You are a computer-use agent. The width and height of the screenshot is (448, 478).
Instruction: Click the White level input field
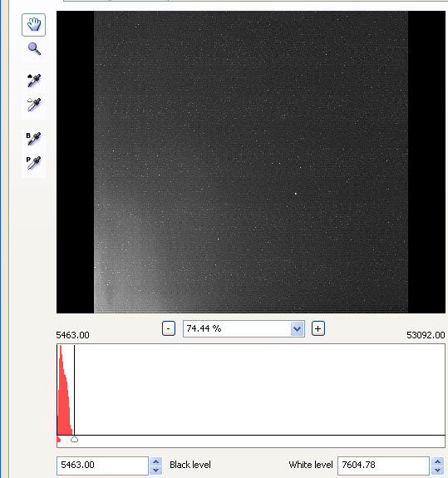pyautogui.click(x=384, y=466)
